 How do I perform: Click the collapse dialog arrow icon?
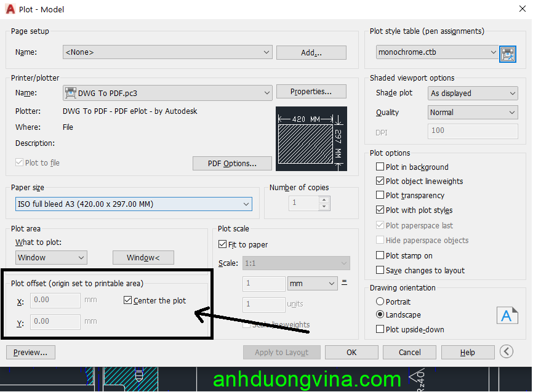507,352
